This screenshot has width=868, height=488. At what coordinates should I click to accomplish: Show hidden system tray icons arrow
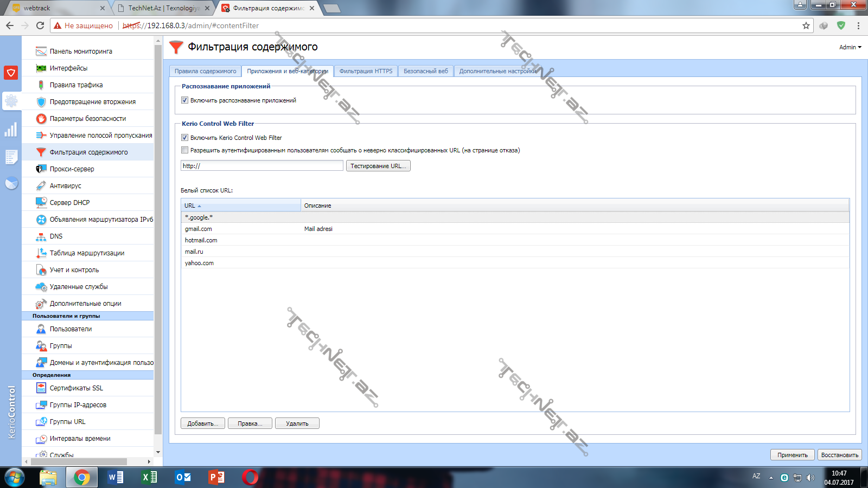click(771, 478)
